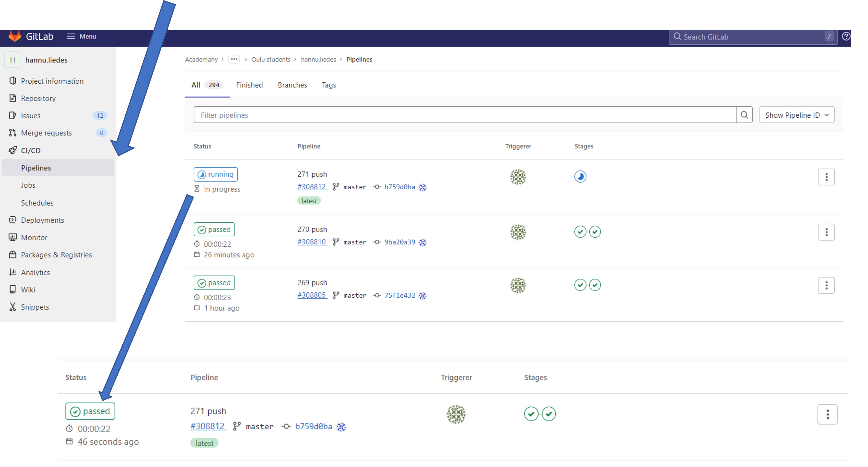
Task: Open actions menu for running pipeline 271
Action: coord(826,177)
